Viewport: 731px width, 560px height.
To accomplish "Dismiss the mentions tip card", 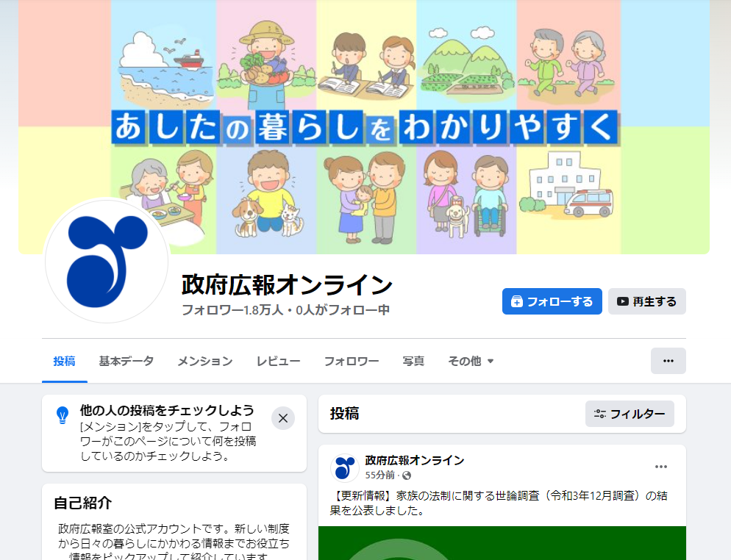I will [283, 418].
